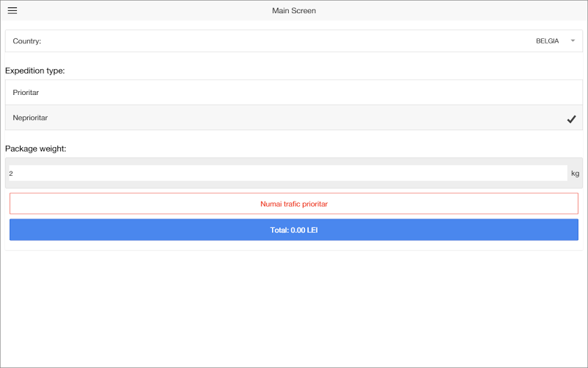Click the gray weight row background
The image size is (588, 368).
pos(294,161)
